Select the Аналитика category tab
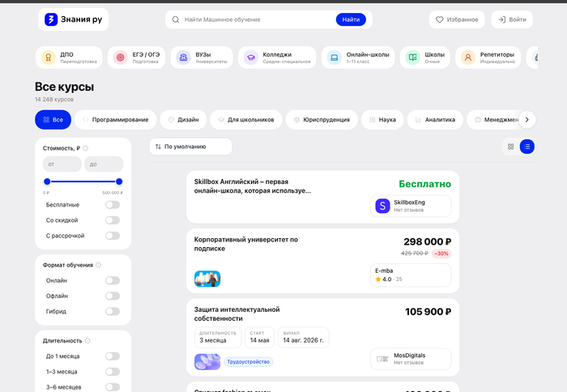567x392 pixels. coord(435,120)
